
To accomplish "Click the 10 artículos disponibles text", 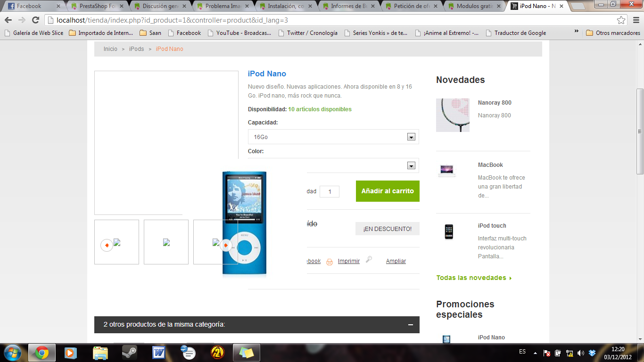I will (x=320, y=109).
